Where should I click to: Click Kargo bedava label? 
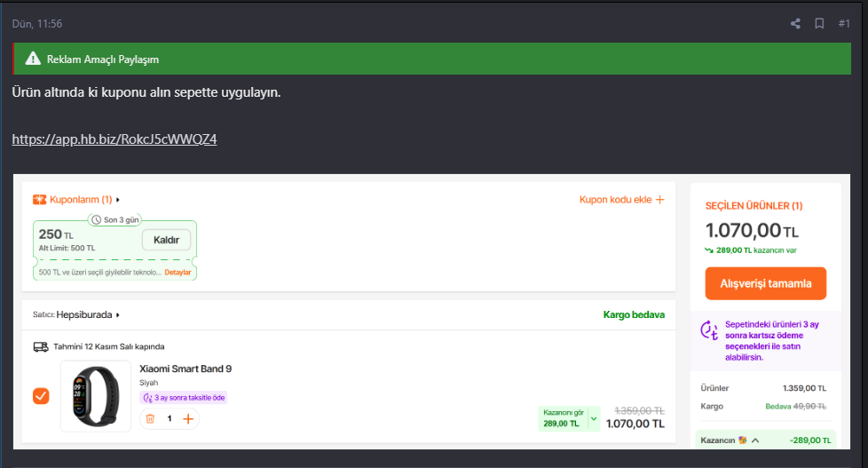[x=634, y=314]
